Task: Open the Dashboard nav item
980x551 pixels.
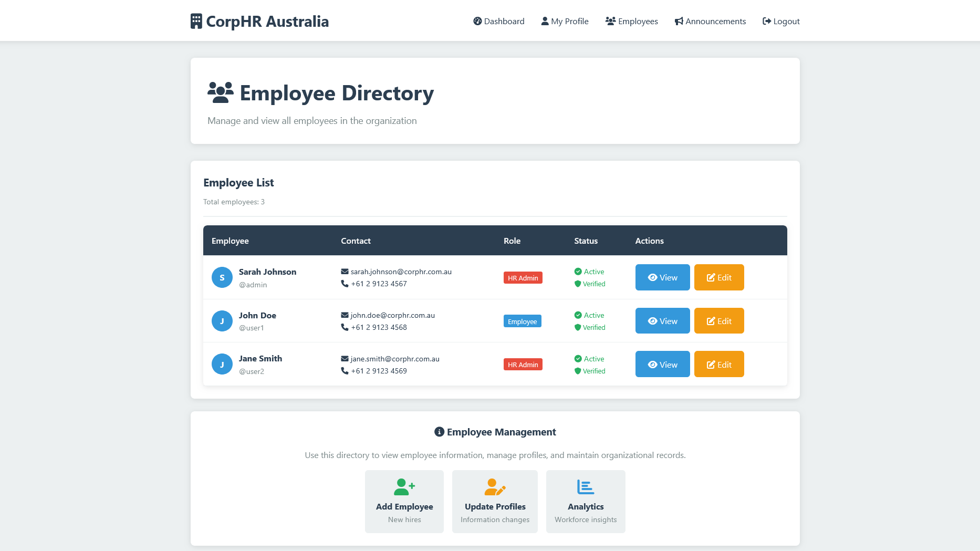Action: click(x=498, y=22)
